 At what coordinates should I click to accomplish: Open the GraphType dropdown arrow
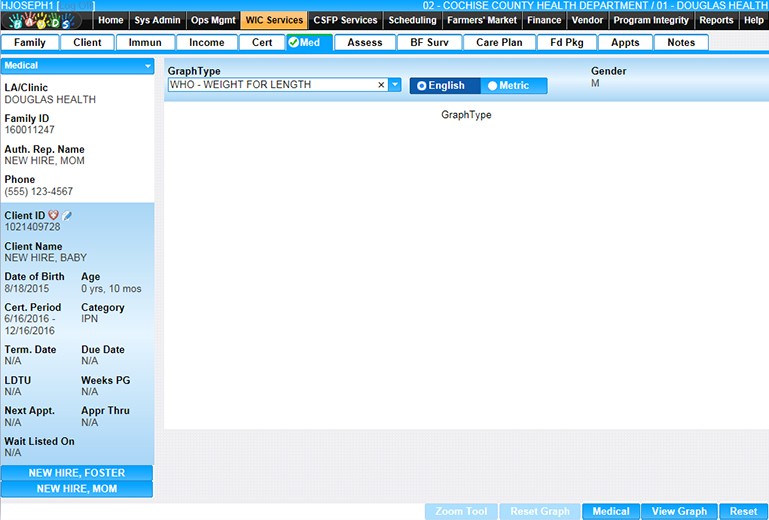[394, 85]
